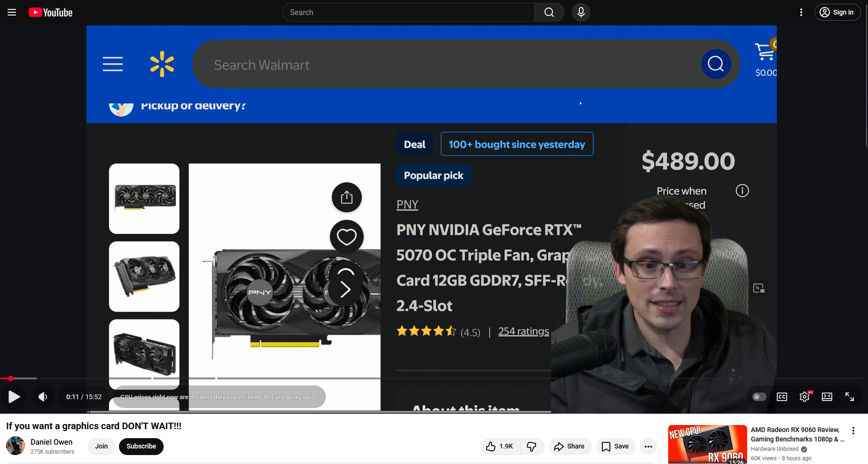Open the Daniel Owen channel name

51,442
